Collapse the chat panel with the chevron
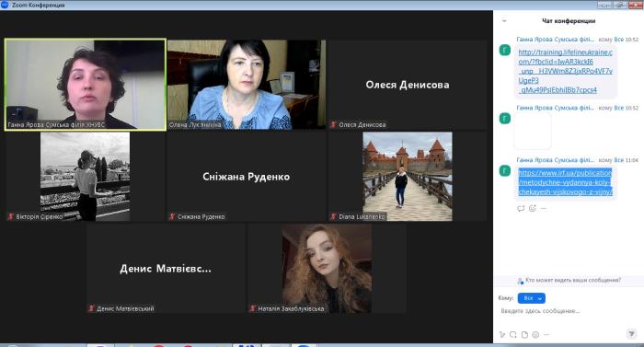The height and width of the screenshot is (347, 644). (x=504, y=20)
